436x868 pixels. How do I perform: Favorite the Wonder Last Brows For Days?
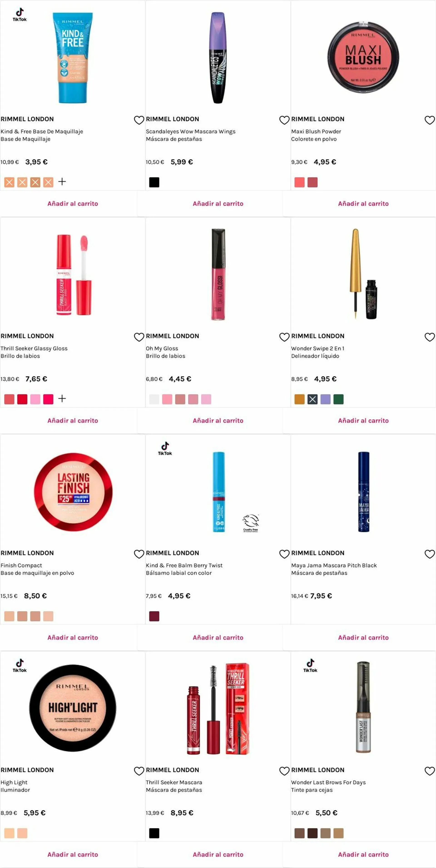(x=429, y=771)
